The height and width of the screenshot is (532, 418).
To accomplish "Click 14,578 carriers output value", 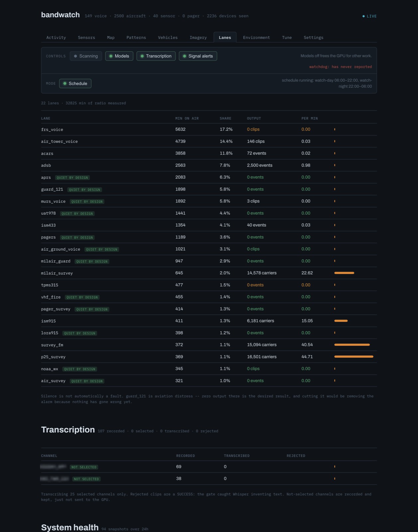I will click(x=261, y=273).
